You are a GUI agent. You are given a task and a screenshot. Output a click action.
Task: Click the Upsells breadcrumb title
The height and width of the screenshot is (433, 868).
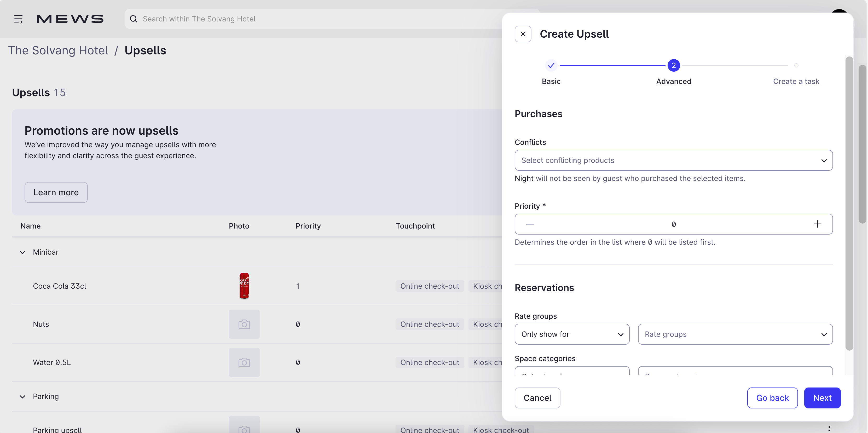tap(145, 50)
